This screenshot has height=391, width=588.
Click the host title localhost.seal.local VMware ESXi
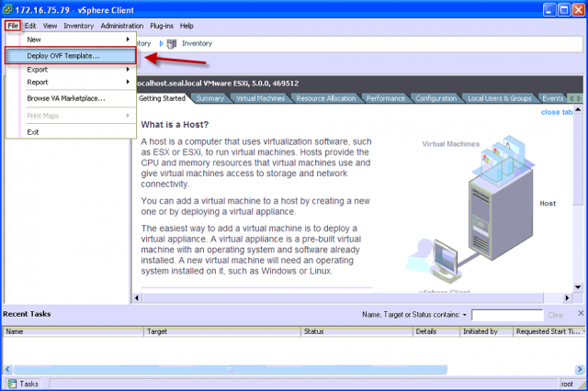[x=218, y=84]
